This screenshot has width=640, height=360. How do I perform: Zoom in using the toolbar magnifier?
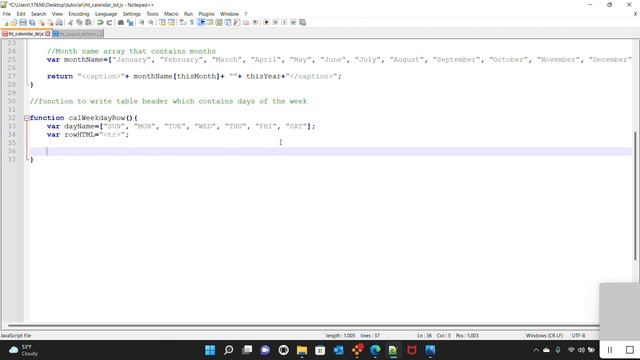point(141,22)
